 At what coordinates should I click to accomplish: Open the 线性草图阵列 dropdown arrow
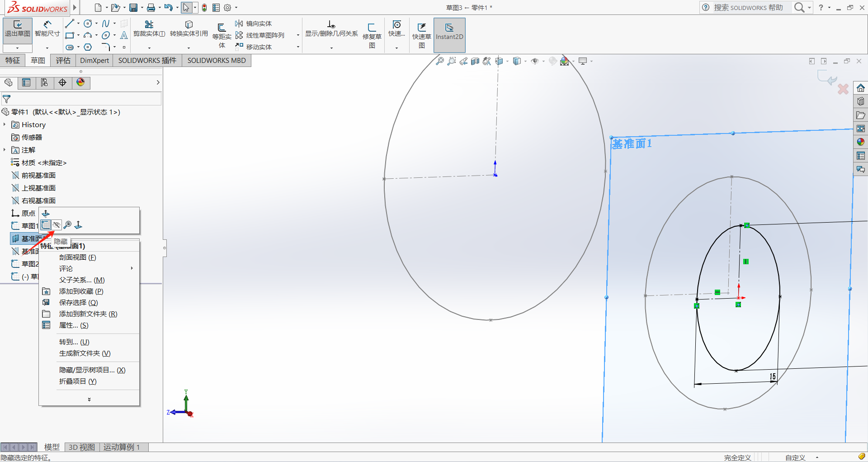pyautogui.click(x=298, y=35)
